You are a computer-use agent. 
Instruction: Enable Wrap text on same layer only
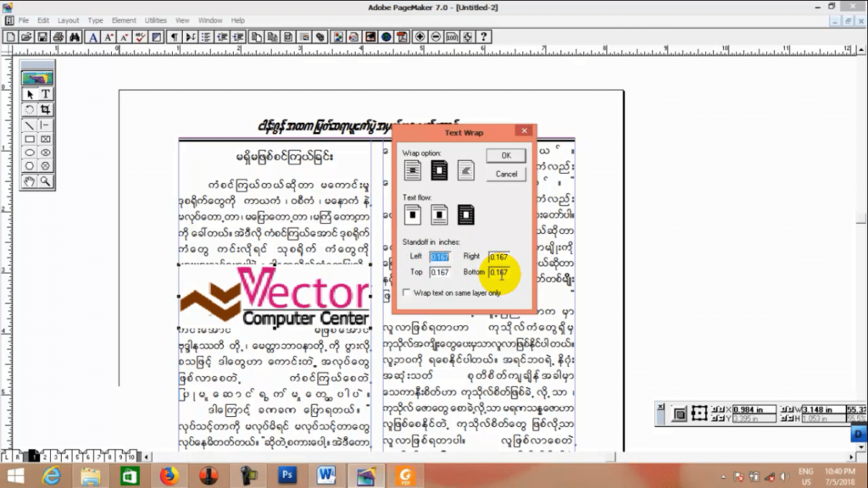(407, 292)
